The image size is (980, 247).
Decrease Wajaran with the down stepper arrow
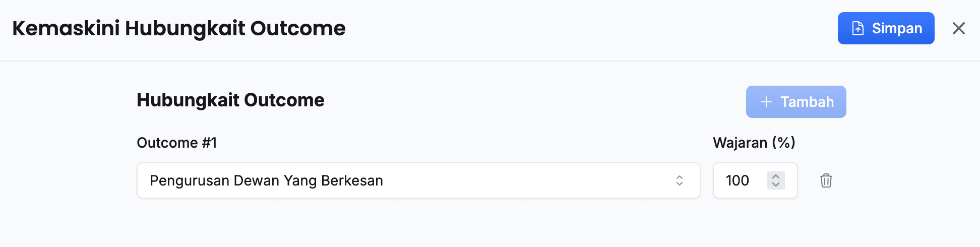point(776,185)
